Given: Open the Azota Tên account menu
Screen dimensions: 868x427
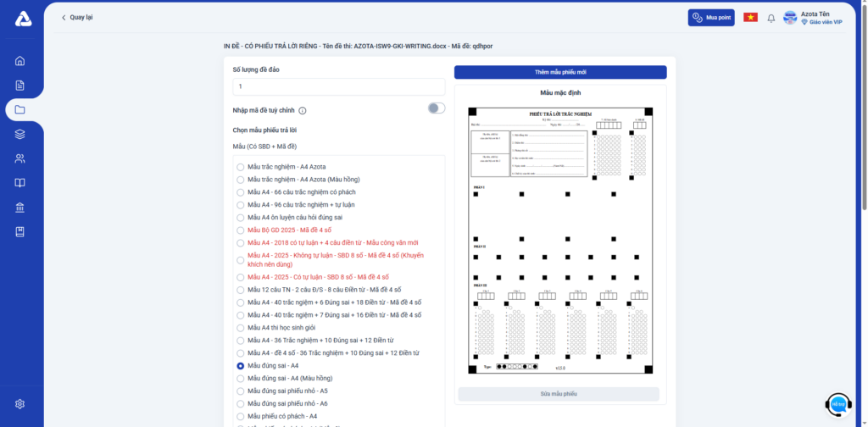Looking at the screenshot, I should click(813, 18).
